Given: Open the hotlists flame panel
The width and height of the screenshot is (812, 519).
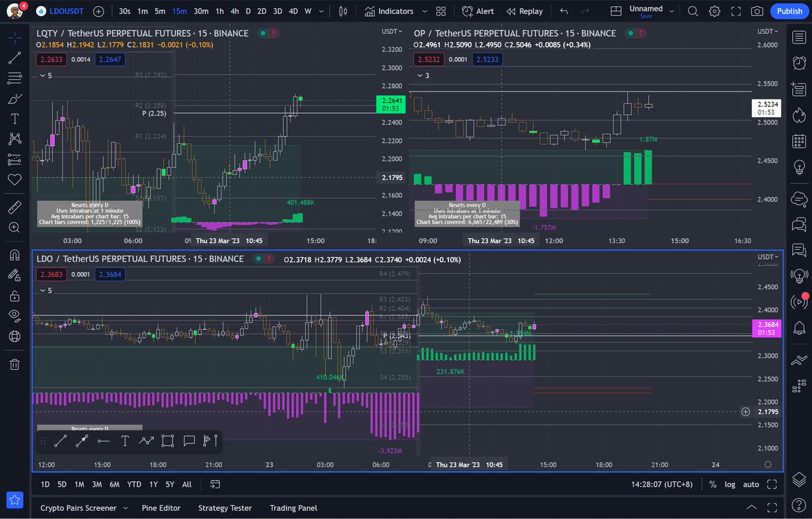Looking at the screenshot, I should point(798,114).
